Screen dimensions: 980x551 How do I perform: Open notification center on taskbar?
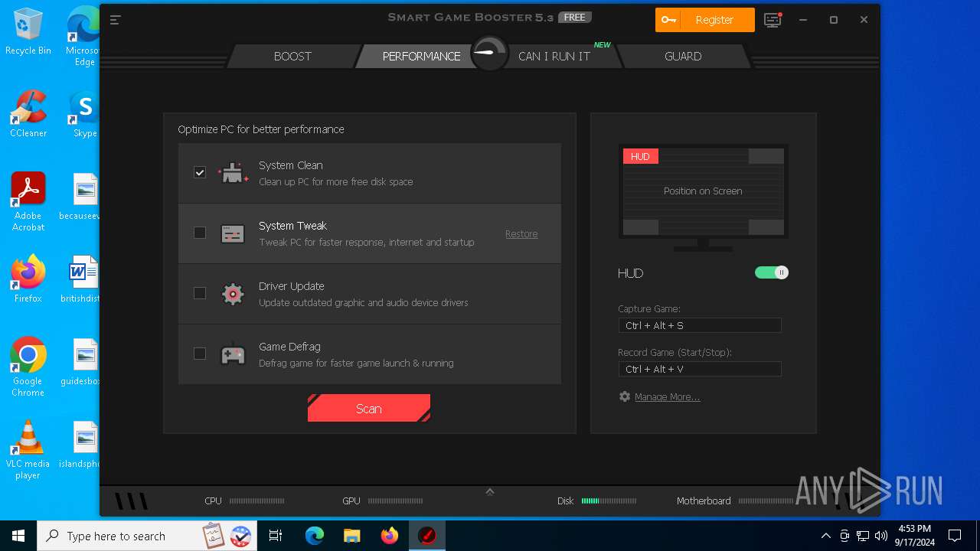955,536
